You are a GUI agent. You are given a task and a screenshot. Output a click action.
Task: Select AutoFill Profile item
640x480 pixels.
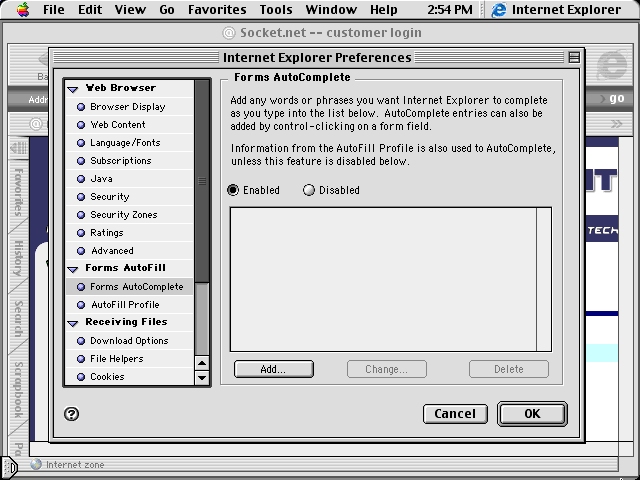129,305
